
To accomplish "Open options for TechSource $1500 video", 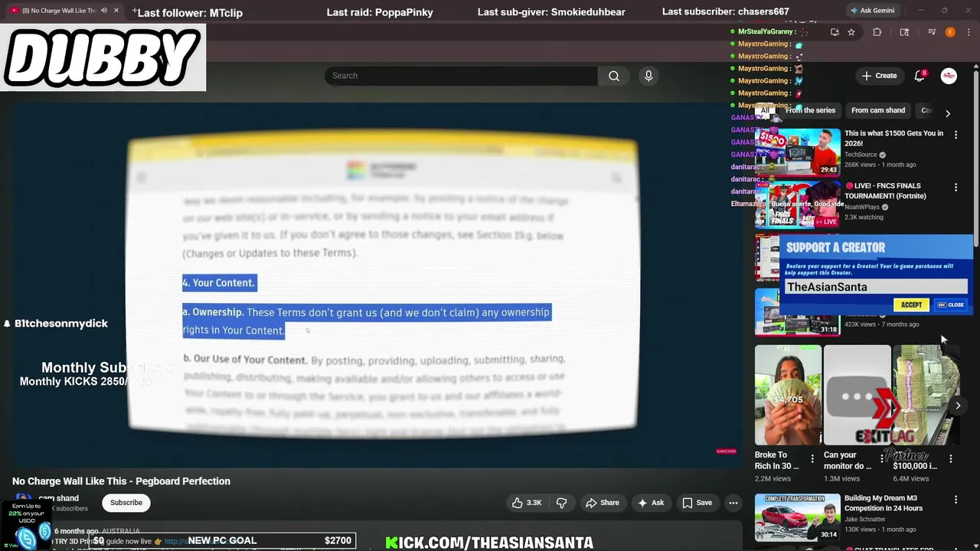I will pyautogui.click(x=955, y=135).
